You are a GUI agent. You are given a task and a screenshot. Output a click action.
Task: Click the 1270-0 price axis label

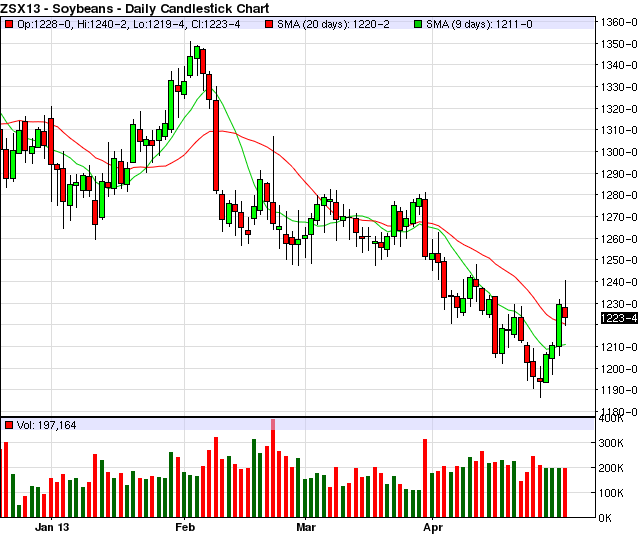620,217
